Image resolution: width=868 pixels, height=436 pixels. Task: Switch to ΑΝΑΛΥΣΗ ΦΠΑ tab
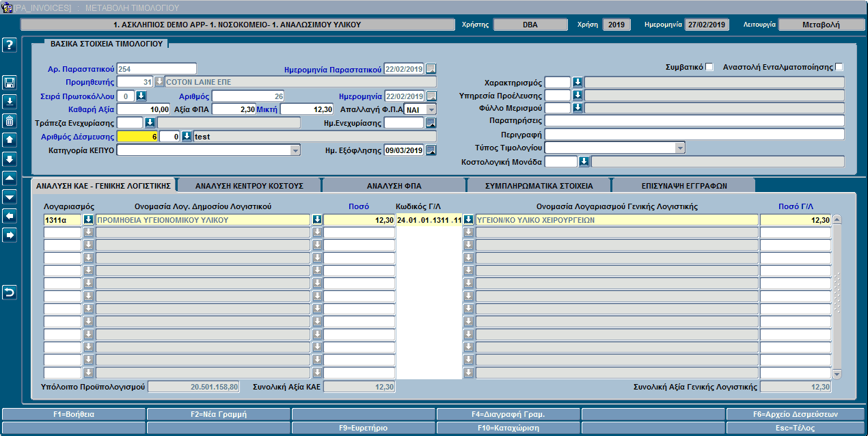[x=394, y=185]
